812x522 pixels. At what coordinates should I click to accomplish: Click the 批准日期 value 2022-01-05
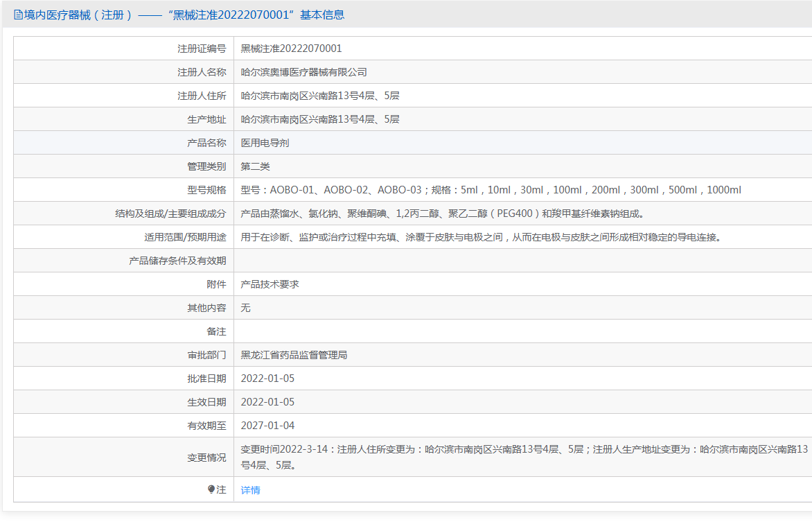(267, 379)
